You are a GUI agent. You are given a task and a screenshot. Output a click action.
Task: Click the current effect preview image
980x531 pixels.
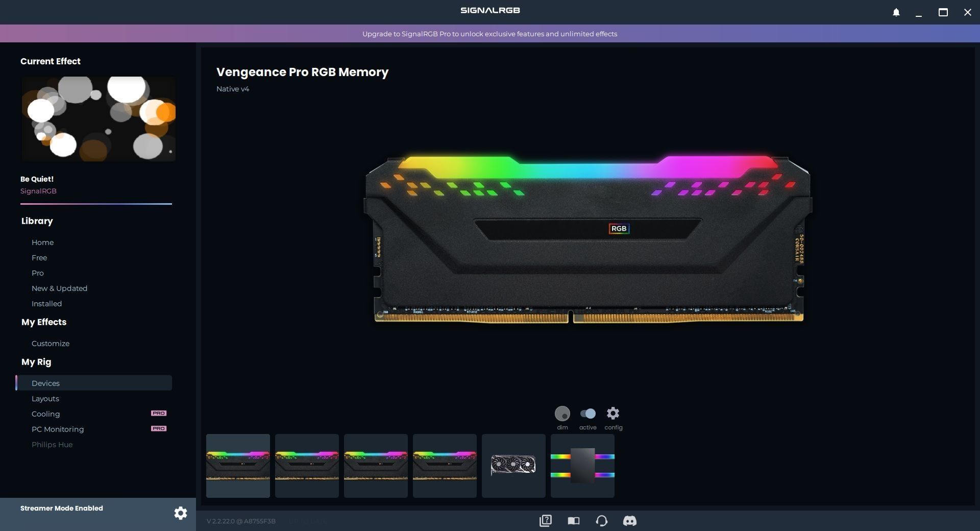click(x=98, y=119)
